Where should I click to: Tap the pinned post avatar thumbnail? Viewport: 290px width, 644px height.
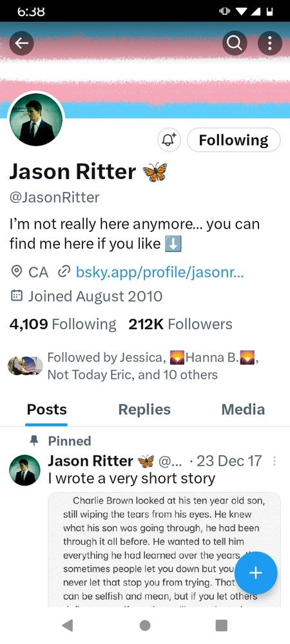coord(24,470)
